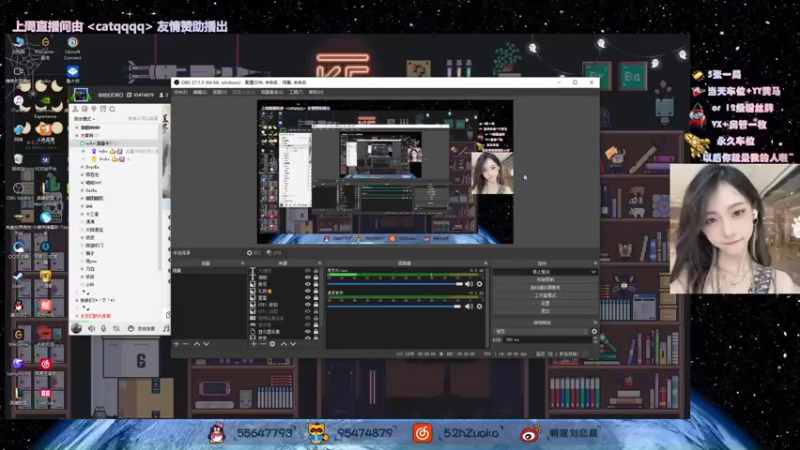This screenshot has height=450, width=800.
Task: Move source down arrow in Sources dock
Action: 293,344
